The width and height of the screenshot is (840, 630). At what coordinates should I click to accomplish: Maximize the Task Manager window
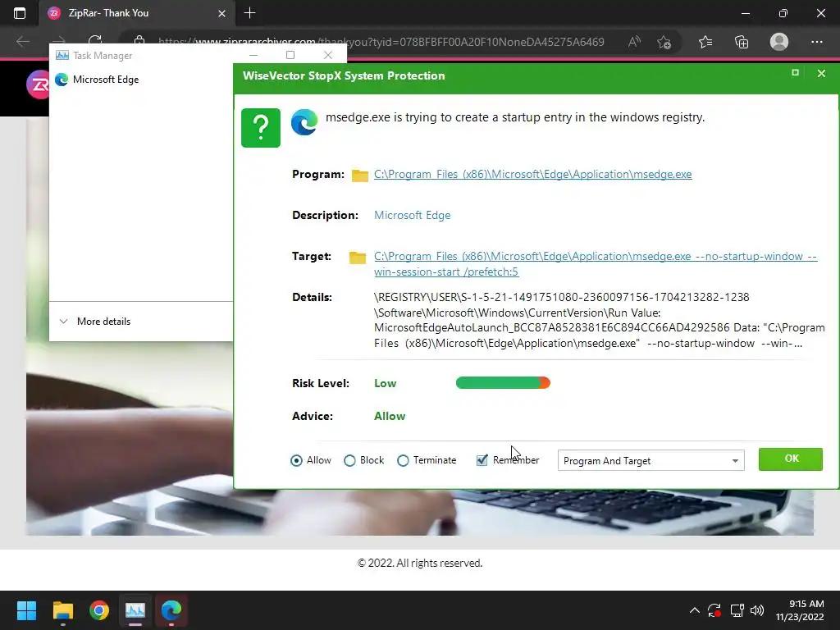pos(290,55)
